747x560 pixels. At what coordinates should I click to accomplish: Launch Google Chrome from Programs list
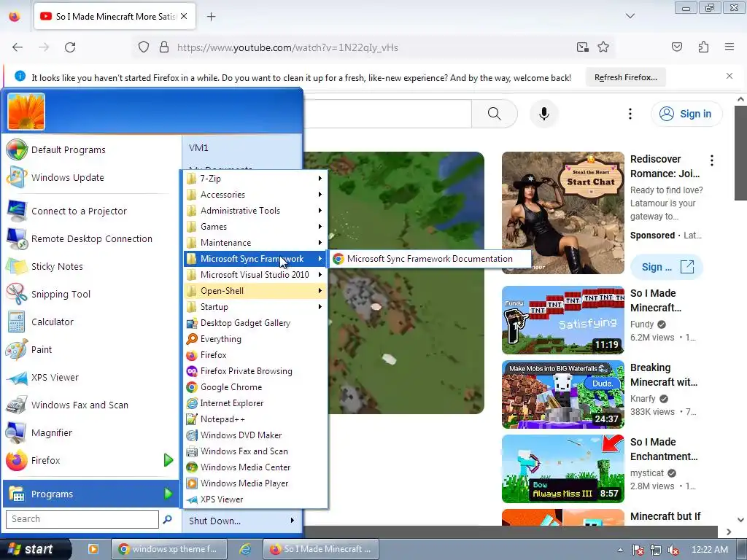click(x=255, y=387)
